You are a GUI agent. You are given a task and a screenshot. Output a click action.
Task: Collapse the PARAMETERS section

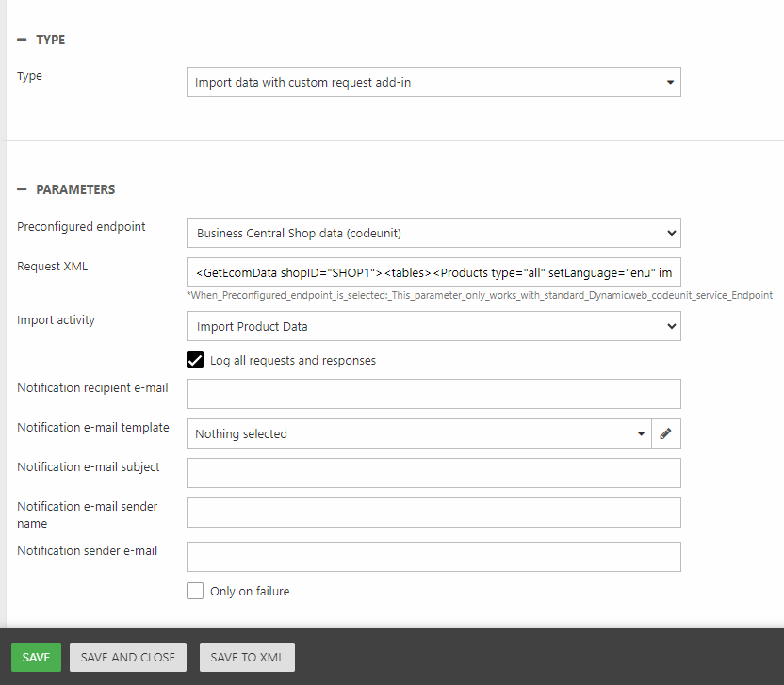(x=23, y=189)
